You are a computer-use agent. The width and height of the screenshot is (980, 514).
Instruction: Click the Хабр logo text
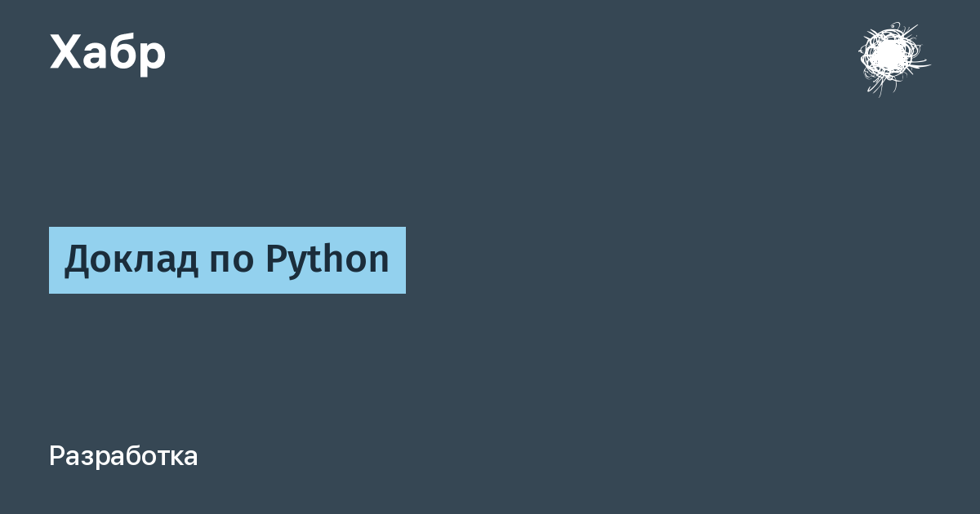pos(108,53)
